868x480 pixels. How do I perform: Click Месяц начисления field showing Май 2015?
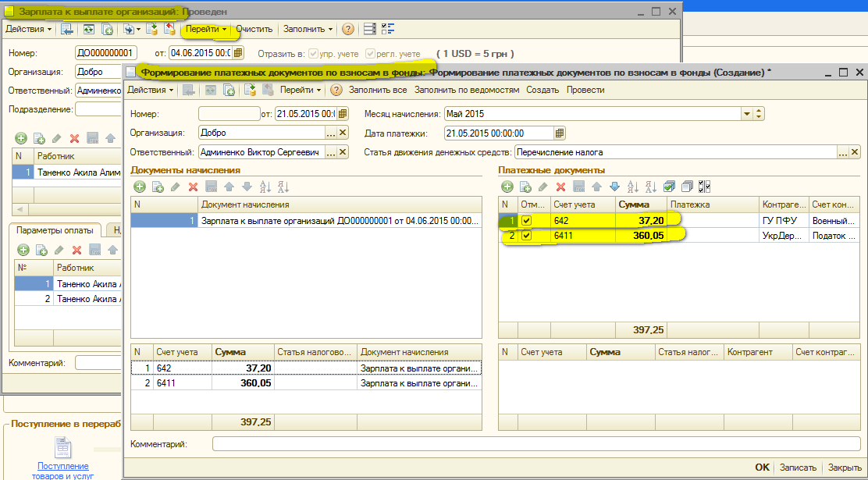click(x=592, y=114)
